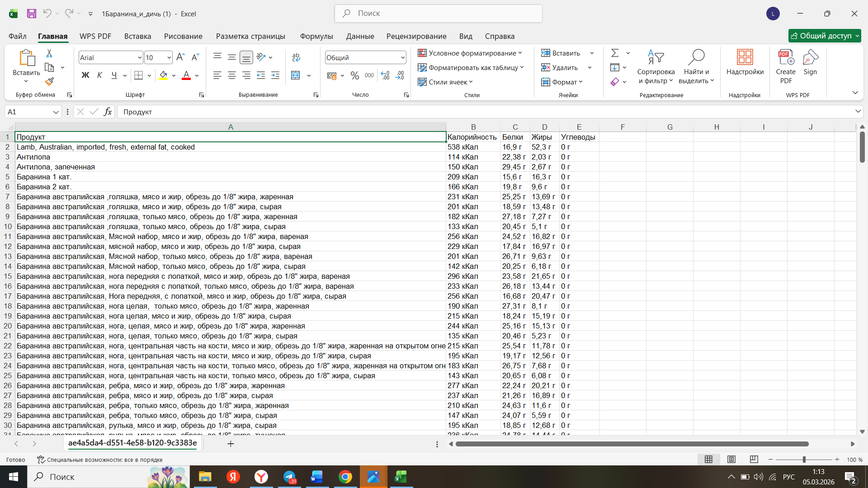The height and width of the screenshot is (488, 868).
Task: Open the font size dropdown
Action: (x=169, y=57)
